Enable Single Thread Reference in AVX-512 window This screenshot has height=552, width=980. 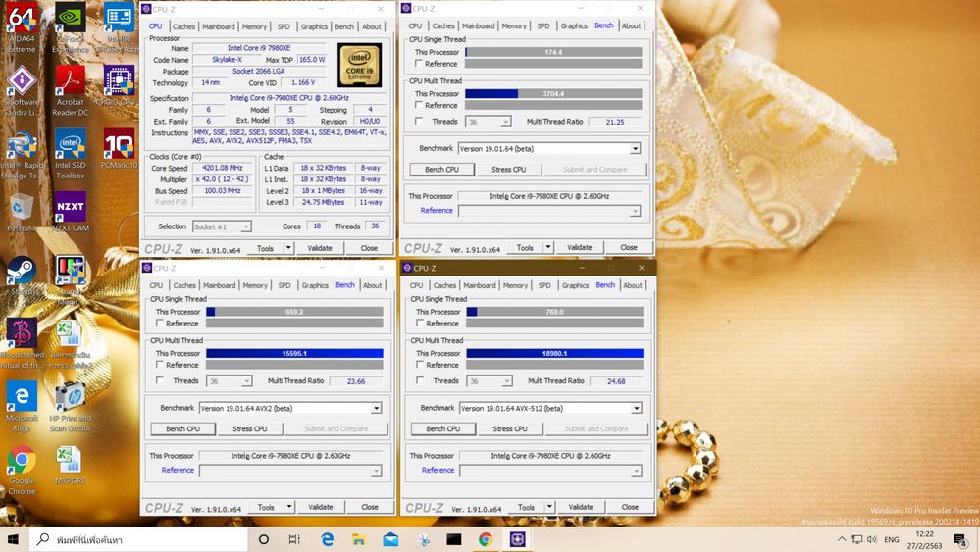pos(420,323)
